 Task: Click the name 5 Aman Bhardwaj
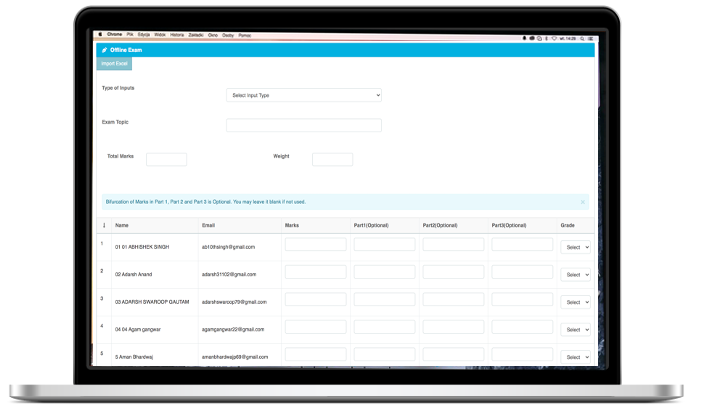click(x=134, y=357)
